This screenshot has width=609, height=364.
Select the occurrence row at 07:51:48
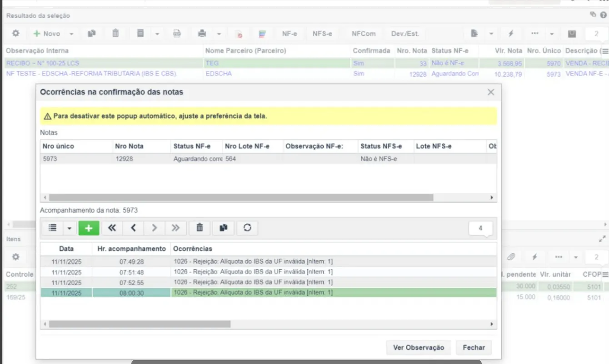pyautogui.click(x=268, y=272)
